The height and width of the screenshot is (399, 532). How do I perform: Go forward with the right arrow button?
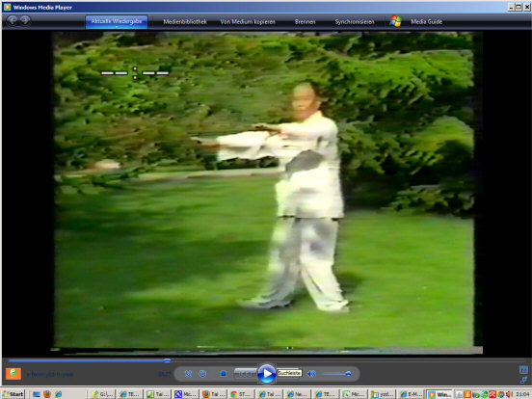25,20
